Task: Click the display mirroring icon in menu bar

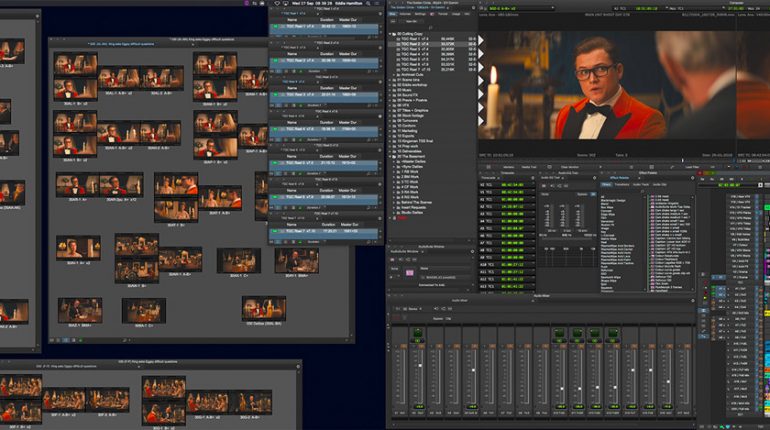Action: (286, 3)
